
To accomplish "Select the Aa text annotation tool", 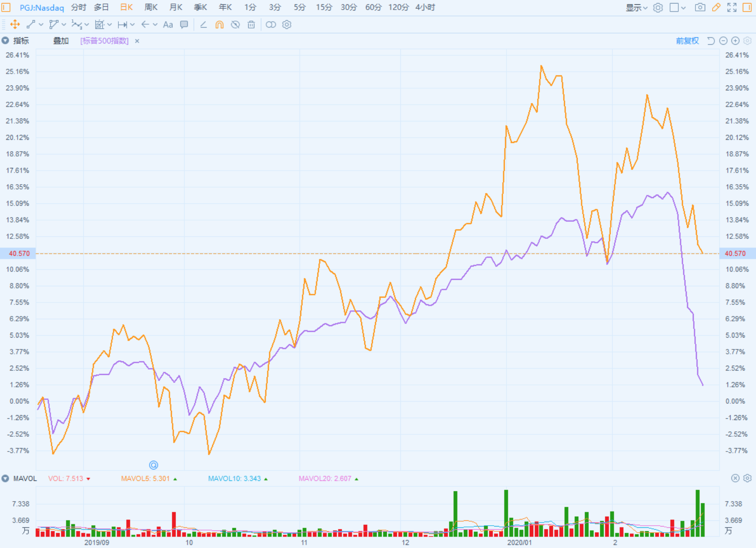I will [168, 25].
